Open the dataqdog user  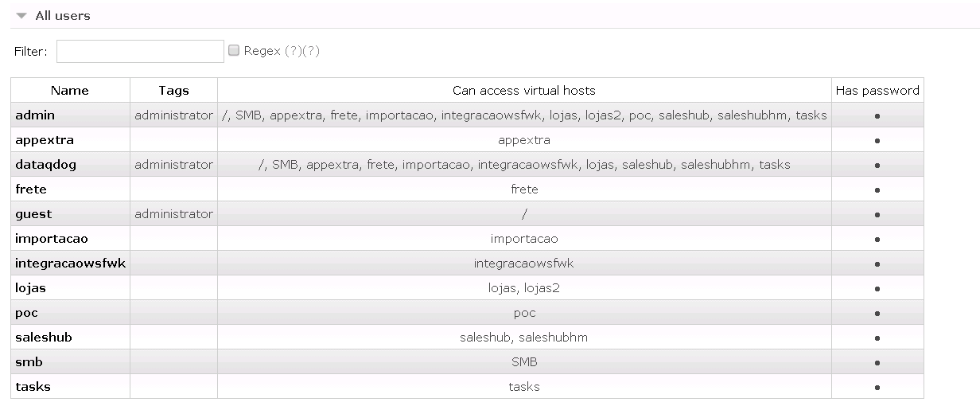(46, 164)
